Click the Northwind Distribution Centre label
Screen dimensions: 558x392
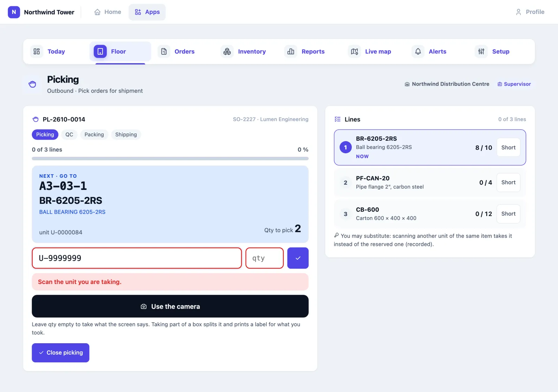451,84
